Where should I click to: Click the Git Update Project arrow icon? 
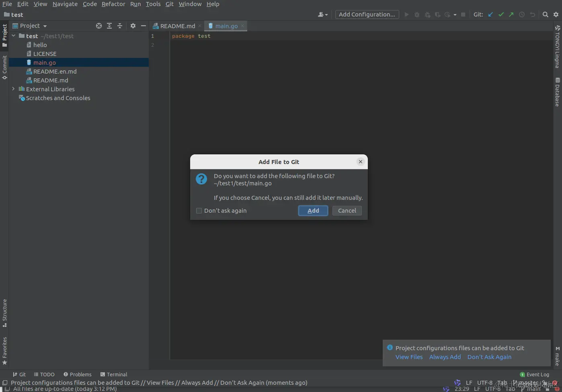pos(490,14)
